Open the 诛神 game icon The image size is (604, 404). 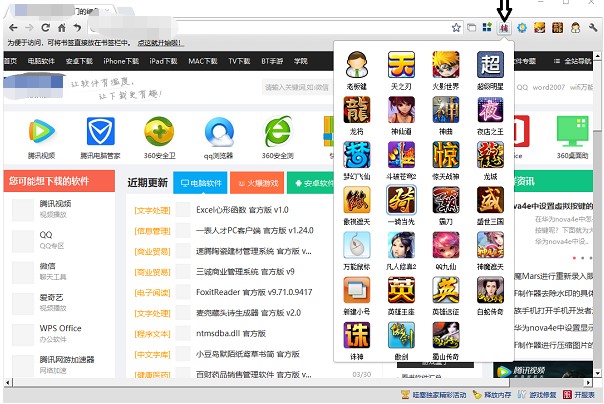(x=357, y=335)
